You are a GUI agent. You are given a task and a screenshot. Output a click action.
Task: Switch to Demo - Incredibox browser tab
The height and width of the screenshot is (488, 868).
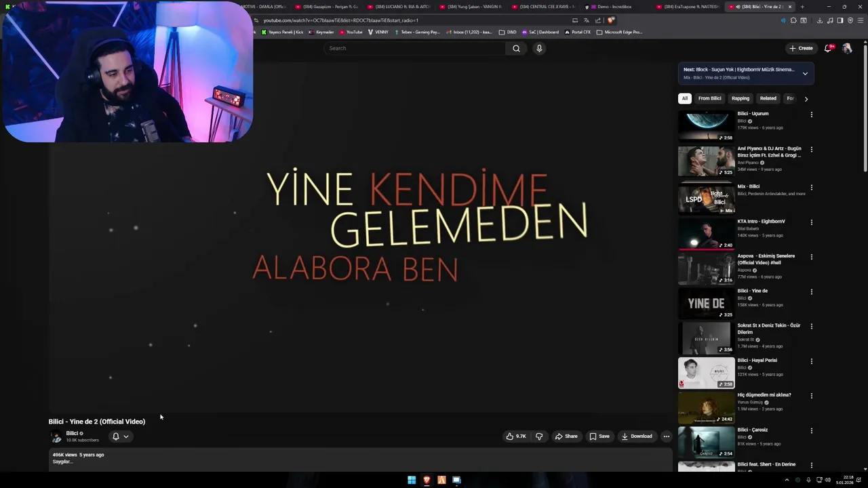[x=614, y=7]
